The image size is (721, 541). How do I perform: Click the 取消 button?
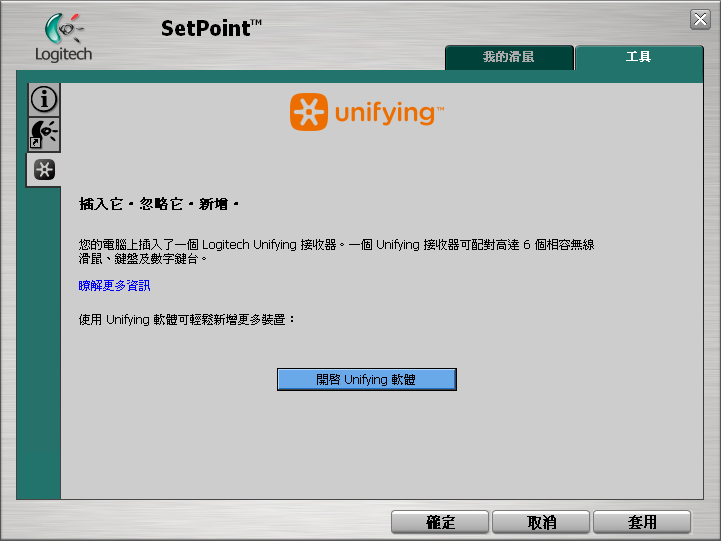tap(541, 522)
